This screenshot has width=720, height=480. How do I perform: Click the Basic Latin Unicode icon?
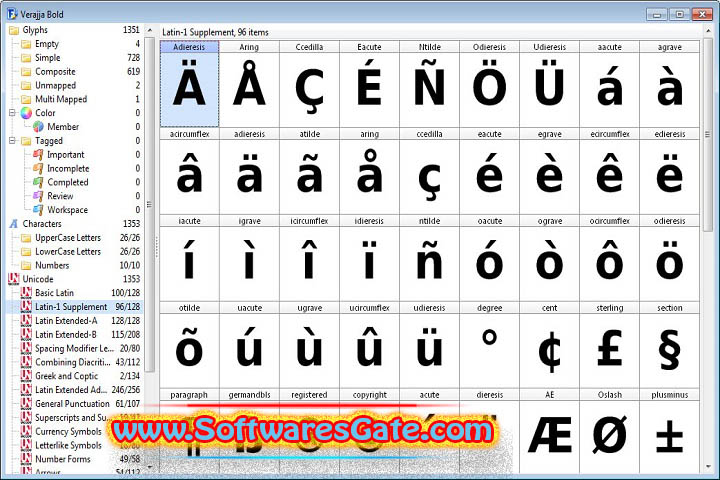coord(26,293)
